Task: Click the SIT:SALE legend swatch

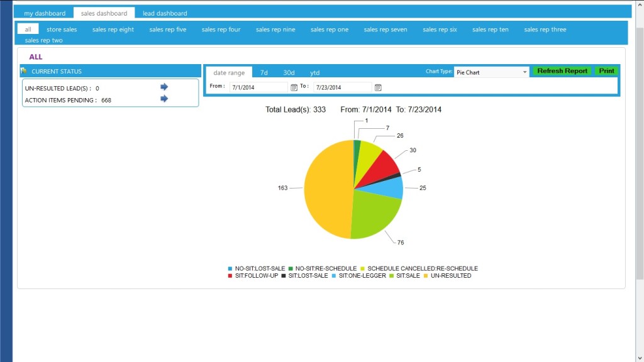Action: pos(391,276)
